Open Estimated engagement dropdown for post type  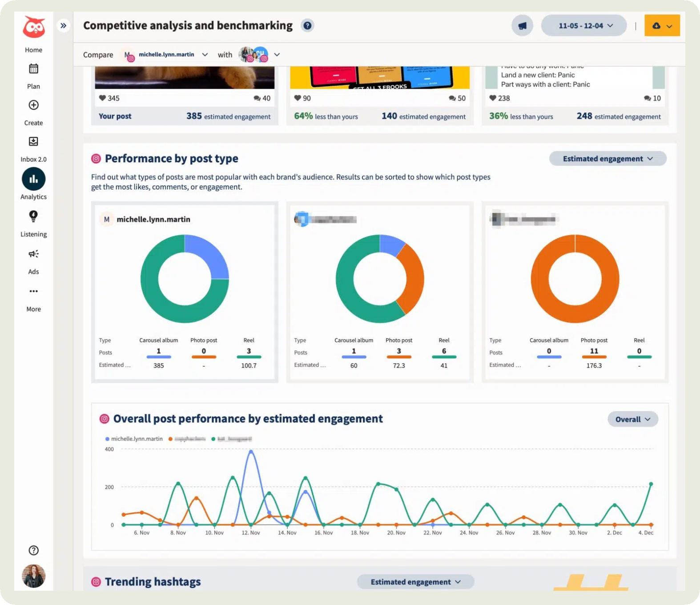607,159
